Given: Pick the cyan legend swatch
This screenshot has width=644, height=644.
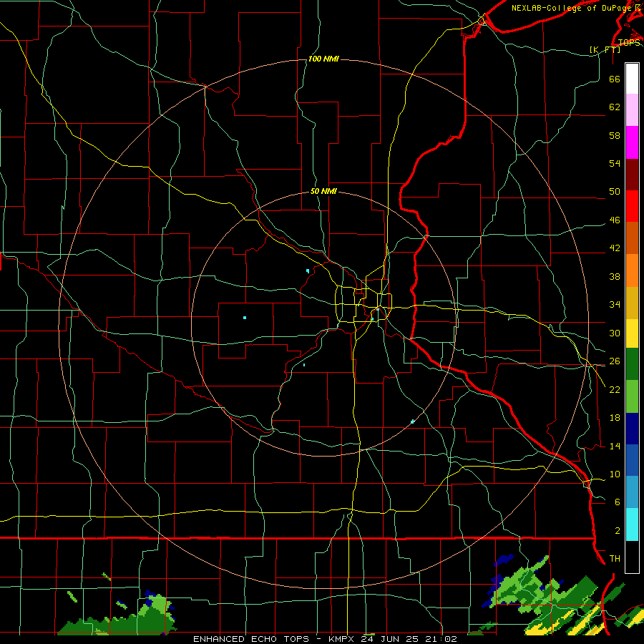Looking at the screenshot, I should coord(632,525).
